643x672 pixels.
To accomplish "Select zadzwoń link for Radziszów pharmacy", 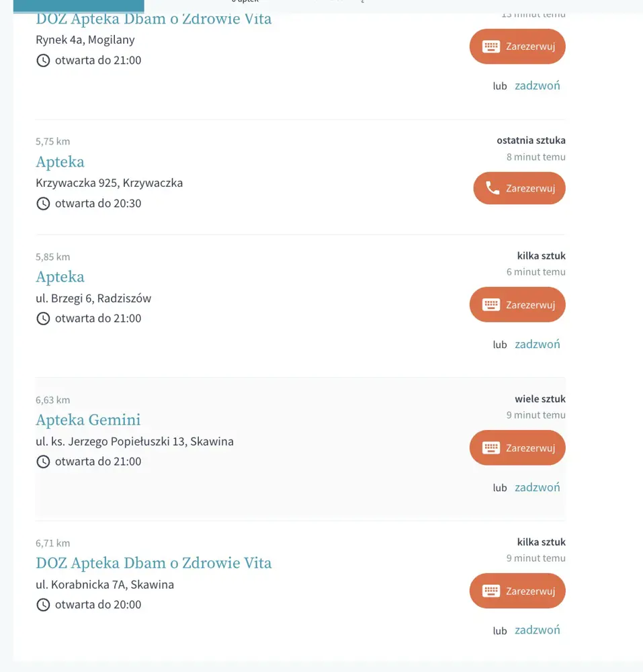I will point(538,344).
